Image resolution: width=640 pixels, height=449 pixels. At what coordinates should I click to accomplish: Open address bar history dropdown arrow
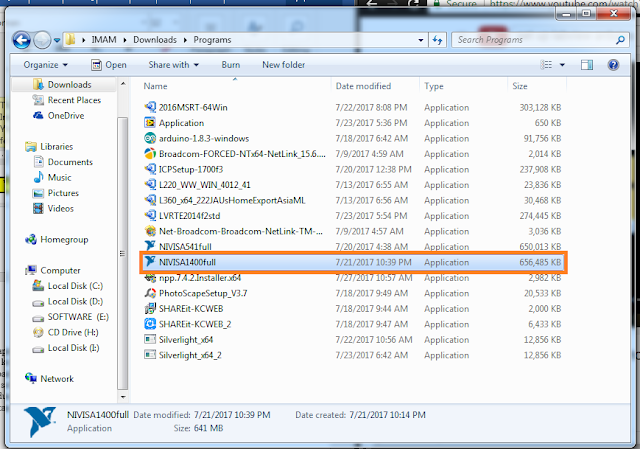coord(421,40)
